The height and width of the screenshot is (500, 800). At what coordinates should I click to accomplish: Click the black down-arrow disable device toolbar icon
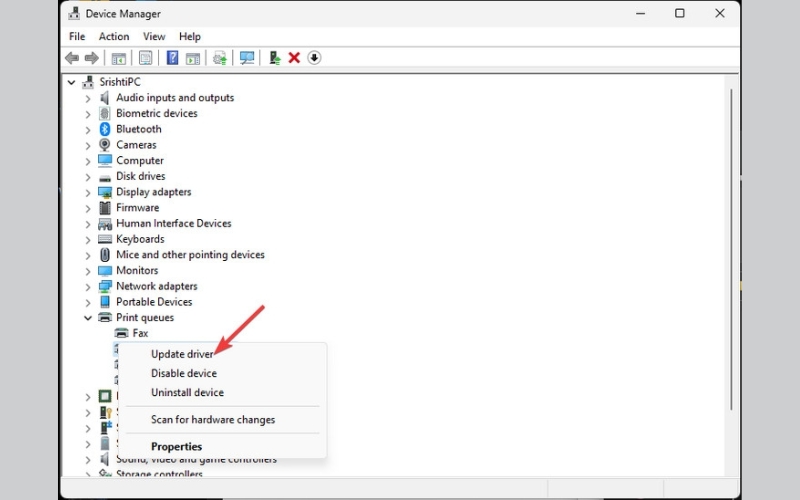click(314, 58)
